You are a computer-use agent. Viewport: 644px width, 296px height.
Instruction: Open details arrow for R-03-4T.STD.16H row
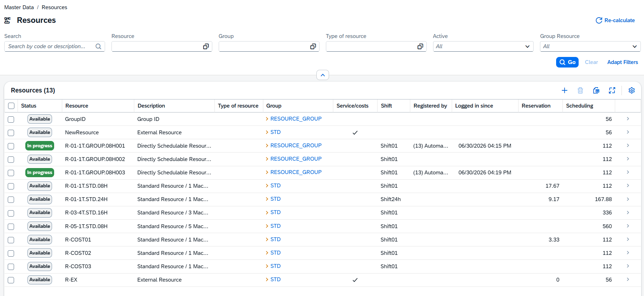point(628,212)
